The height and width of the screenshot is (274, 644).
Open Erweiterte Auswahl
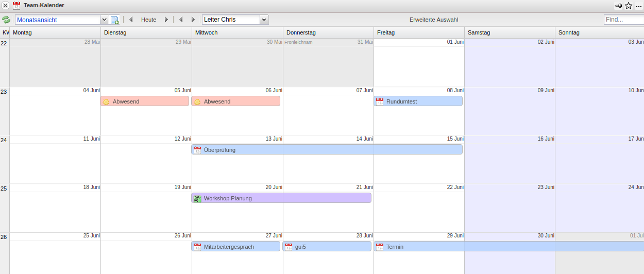point(434,20)
